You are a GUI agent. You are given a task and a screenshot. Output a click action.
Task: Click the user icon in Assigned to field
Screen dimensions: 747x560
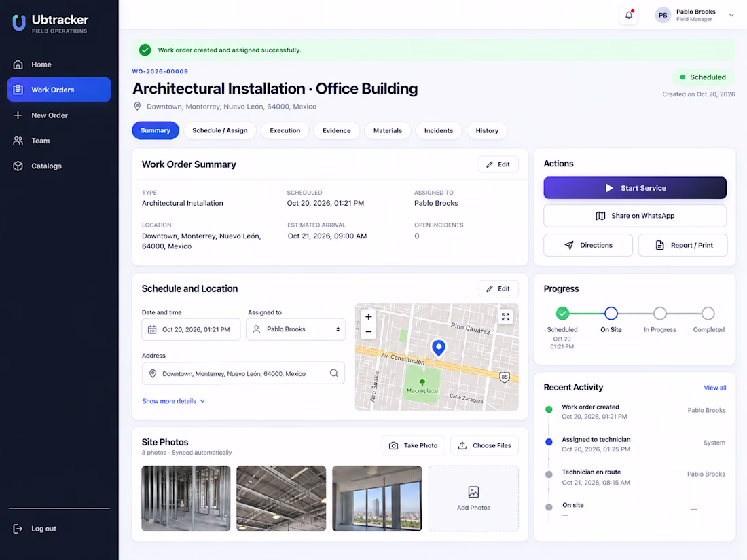(256, 329)
